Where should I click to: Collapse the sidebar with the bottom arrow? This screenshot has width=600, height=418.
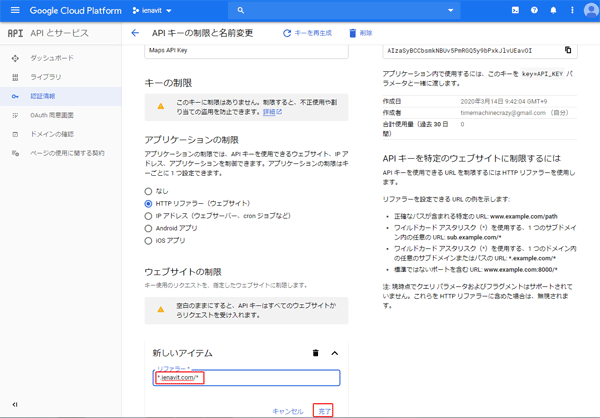[x=15, y=404]
